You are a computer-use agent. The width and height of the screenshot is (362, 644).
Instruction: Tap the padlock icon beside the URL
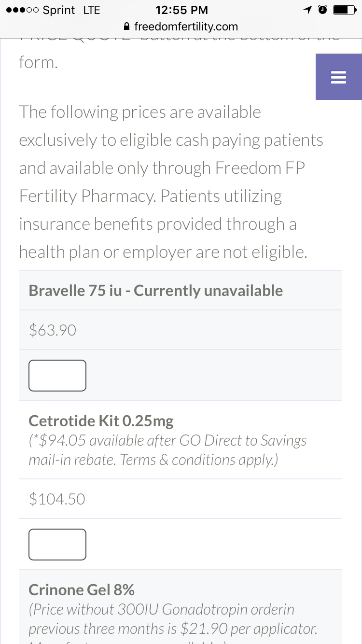coord(127,26)
